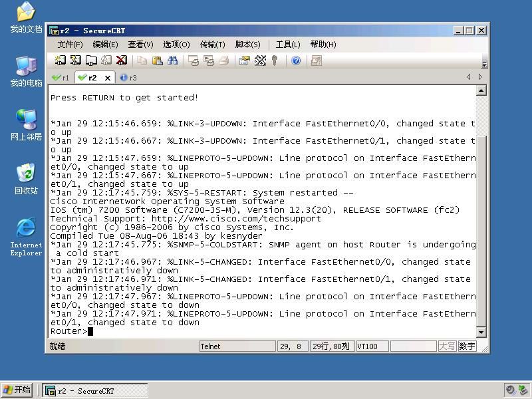Click the Reconnect session icon

(x=106, y=61)
